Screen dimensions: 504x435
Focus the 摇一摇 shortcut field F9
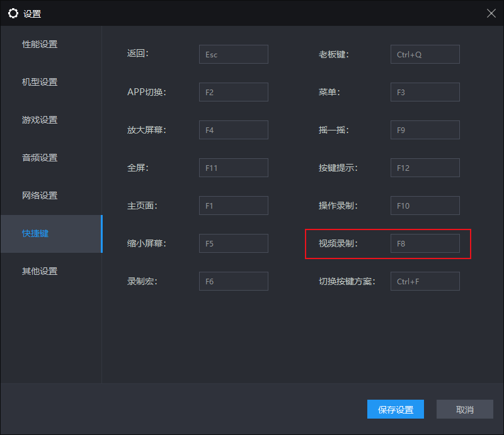(425, 130)
